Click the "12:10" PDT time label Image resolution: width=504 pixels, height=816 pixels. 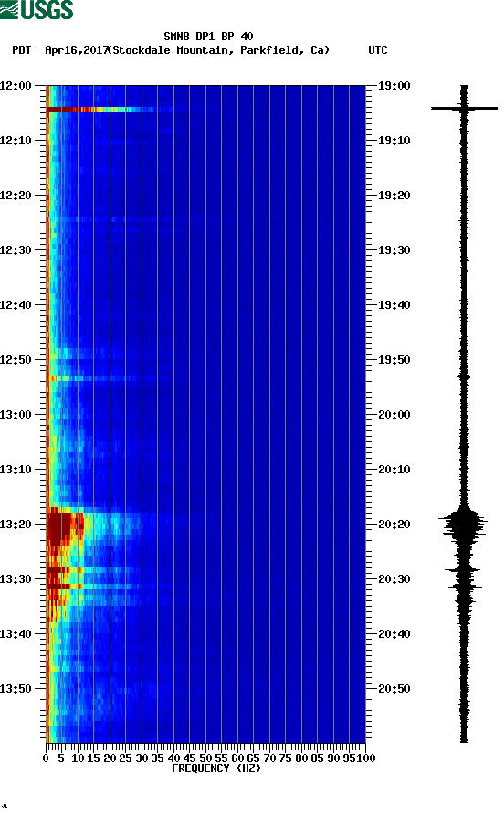tap(16, 140)
